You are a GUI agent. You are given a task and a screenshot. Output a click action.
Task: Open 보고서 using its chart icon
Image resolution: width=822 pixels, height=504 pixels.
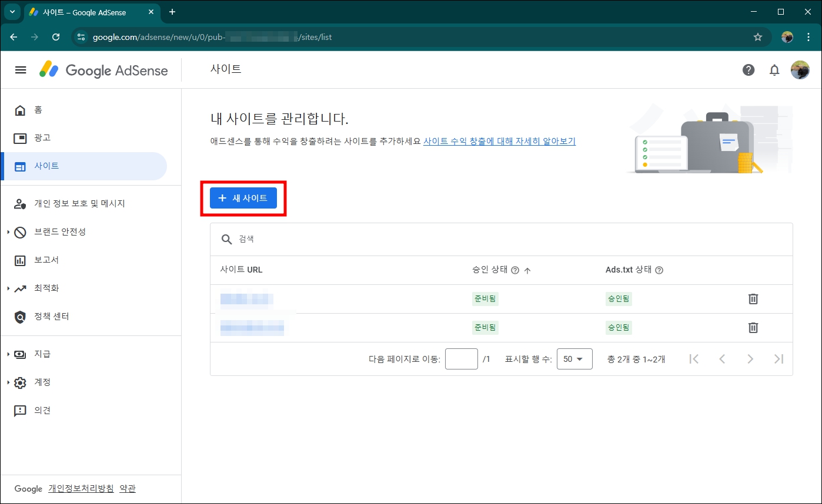coord(21,260)
